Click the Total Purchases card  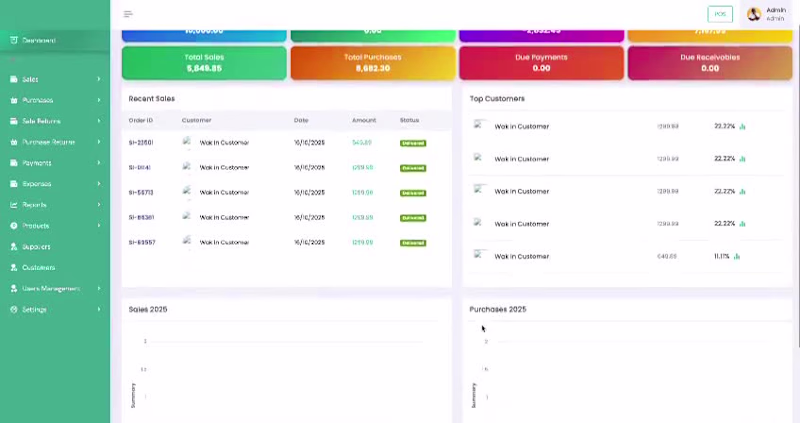pos(373,63)
